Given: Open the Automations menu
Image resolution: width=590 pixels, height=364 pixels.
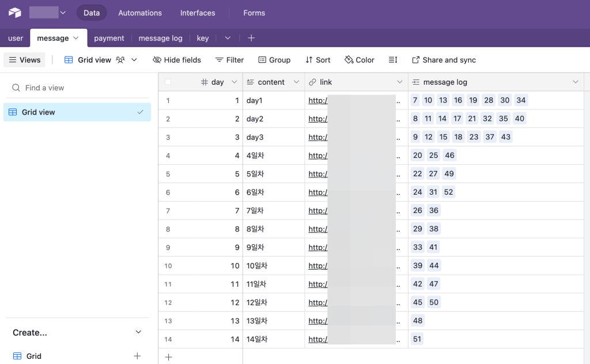Looking at the screenshot, I should (140, 13).
